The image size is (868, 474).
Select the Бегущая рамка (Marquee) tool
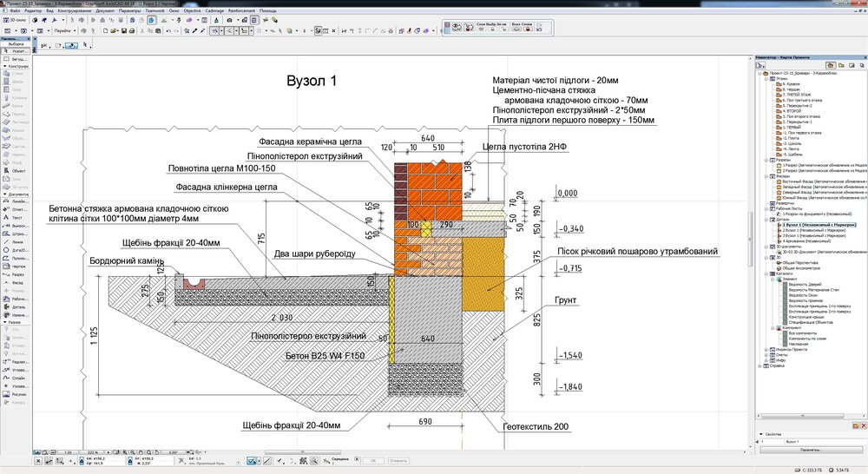pos(16,58)
